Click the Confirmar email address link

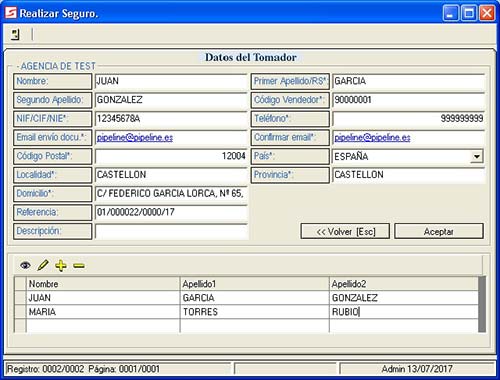pyautogui.click(x=372, y=138)
